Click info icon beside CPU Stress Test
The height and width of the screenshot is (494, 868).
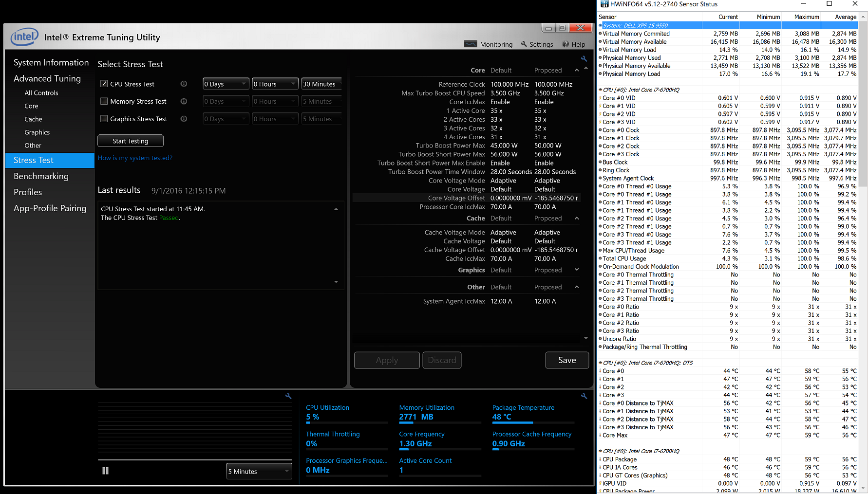tap(184, 84)
